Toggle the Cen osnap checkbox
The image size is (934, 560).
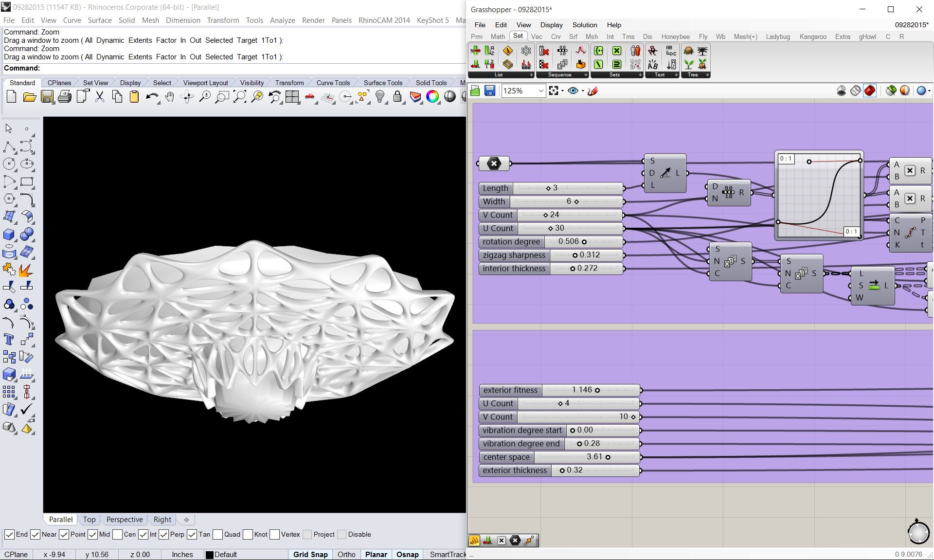click(x=117, y=534)
